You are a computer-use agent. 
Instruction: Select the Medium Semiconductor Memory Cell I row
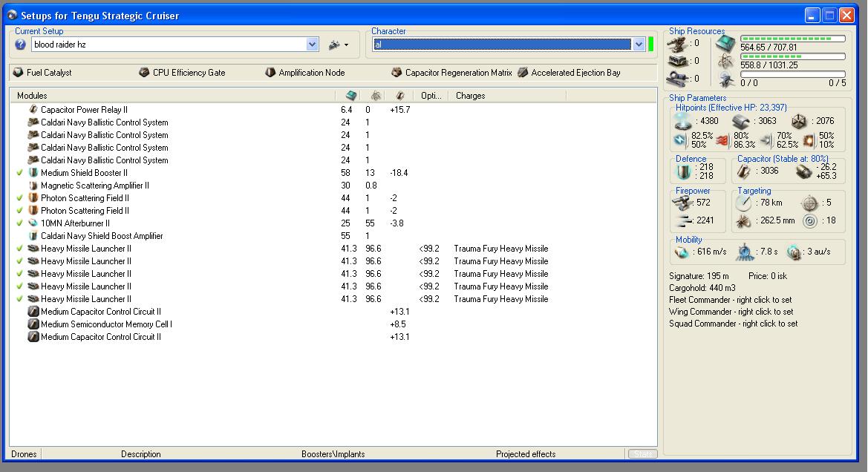(x=333, y=324)
